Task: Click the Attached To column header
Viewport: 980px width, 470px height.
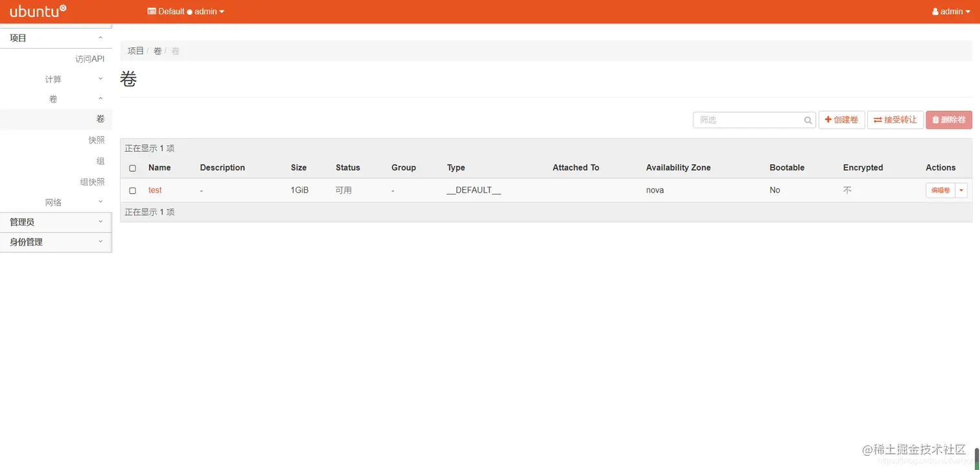Action: tap(576, 167)
